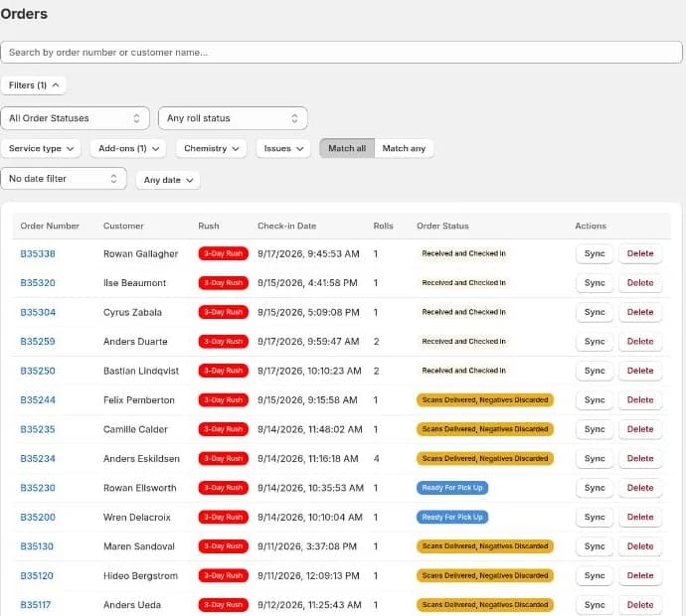This screenshot has height=616, width=686.
Task: Delete Rowan Ellsworth's order
Action: 640,488
